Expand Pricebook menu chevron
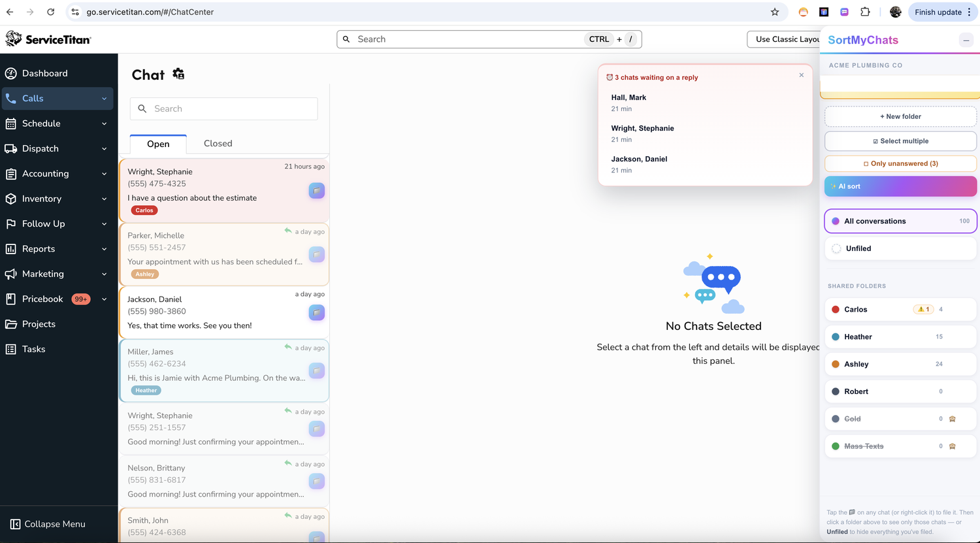This screenshot has height=543, width=980. (104, 299)
